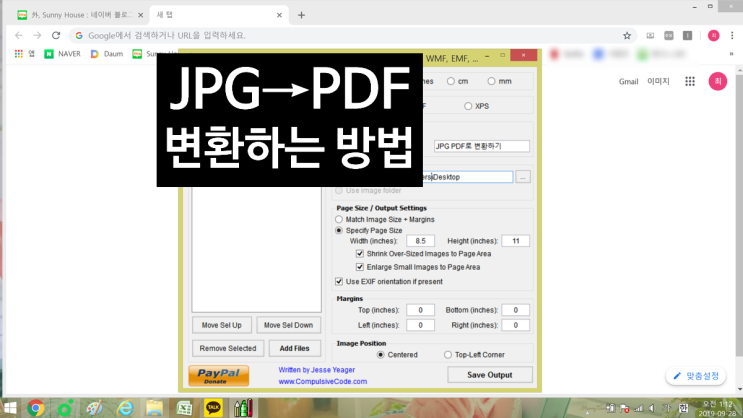
Task: Click the output filename field
Action: pyautogui.click(x=481, y=146)
